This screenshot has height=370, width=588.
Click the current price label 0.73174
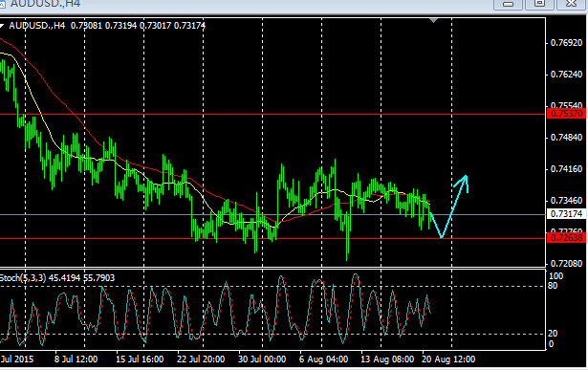point(567,213)
